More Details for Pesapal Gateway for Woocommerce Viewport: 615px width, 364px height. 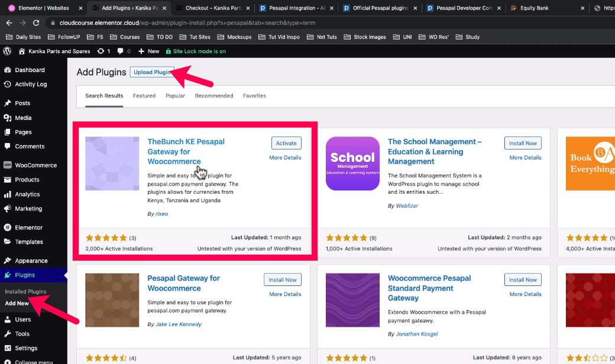coord(285,294)
